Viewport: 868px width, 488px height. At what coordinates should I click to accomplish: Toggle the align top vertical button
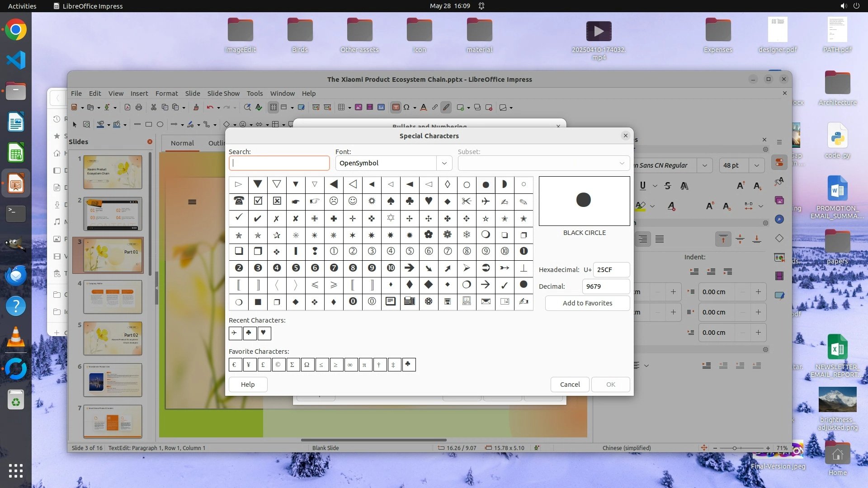(723, 239)
